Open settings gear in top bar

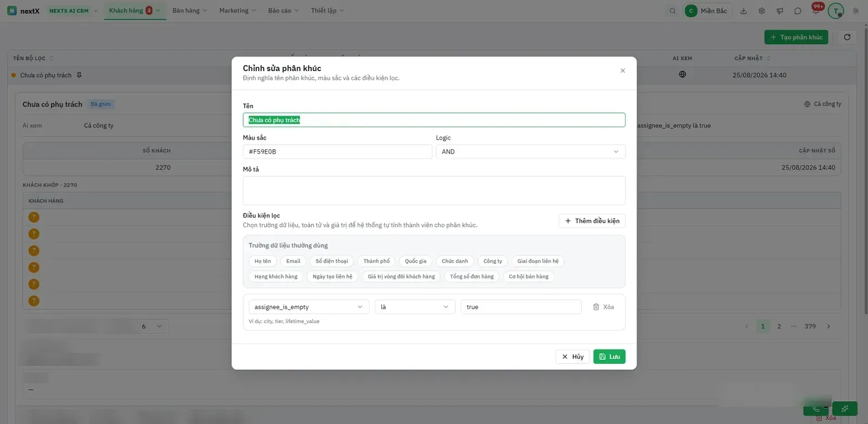click(762, 11)
